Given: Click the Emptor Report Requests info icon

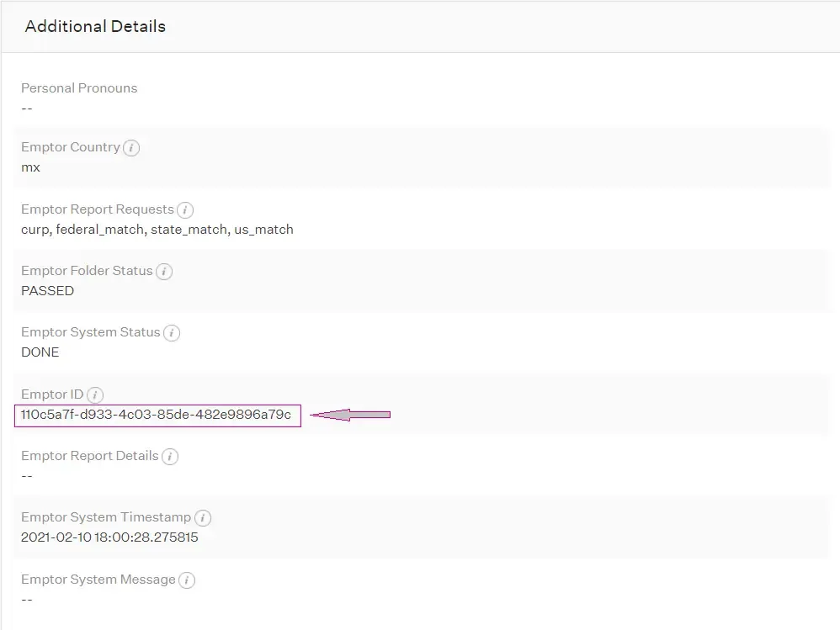Looking at the screenshot, I should [x=184, y=209].
